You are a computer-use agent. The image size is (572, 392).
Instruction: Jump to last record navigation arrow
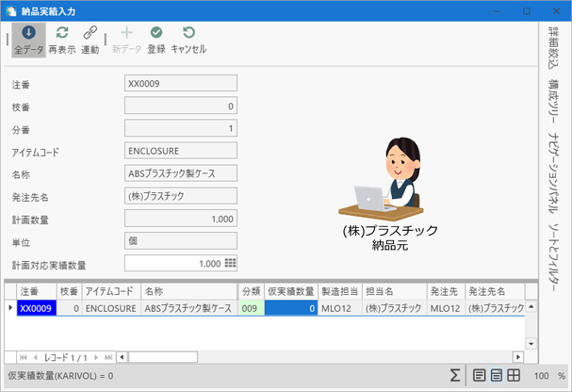[x=108, y=357]
